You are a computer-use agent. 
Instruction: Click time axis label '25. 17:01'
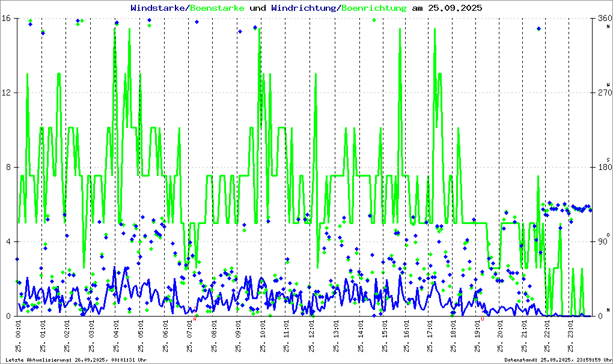coord(430,336)
